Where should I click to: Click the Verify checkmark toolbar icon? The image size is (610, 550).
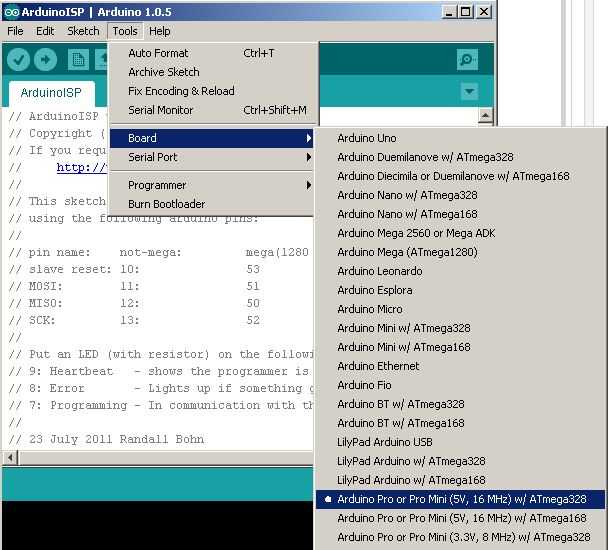point(18,60)
